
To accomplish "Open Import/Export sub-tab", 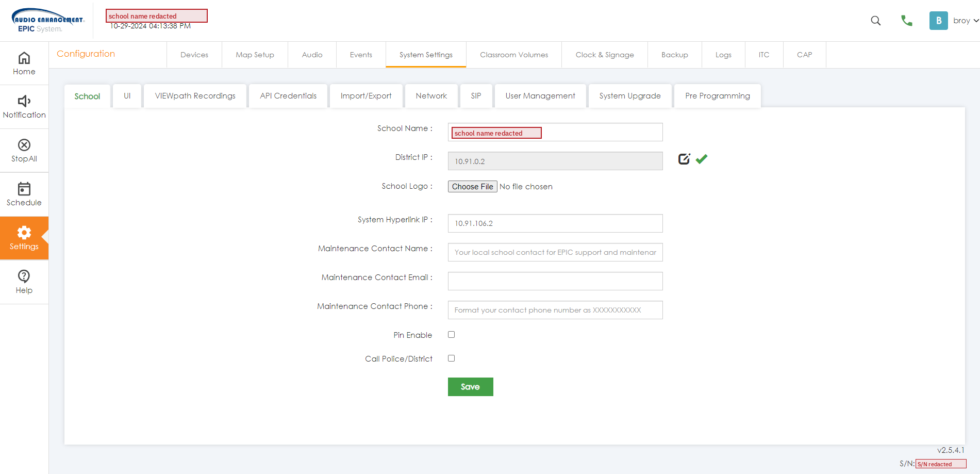I will (366, 96).
